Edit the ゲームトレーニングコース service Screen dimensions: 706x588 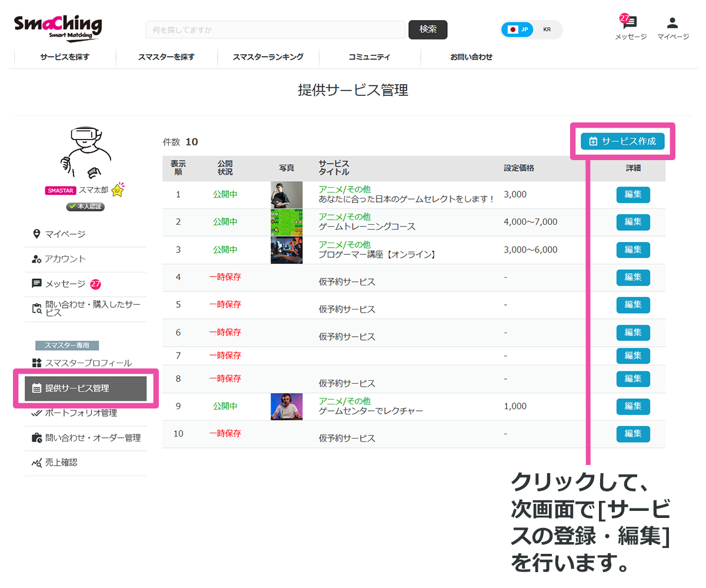[x=633, y=222]
